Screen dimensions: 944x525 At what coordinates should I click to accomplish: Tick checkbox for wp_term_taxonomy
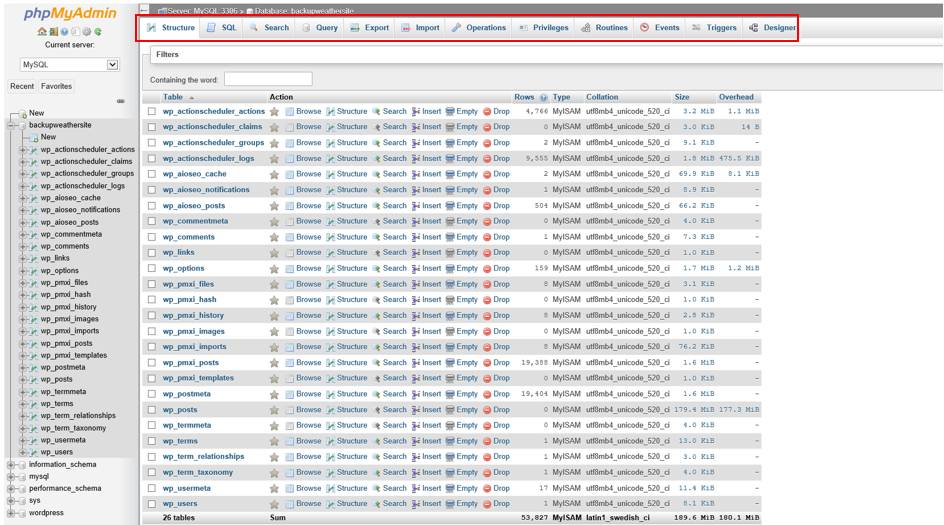[x=152, y=473]
